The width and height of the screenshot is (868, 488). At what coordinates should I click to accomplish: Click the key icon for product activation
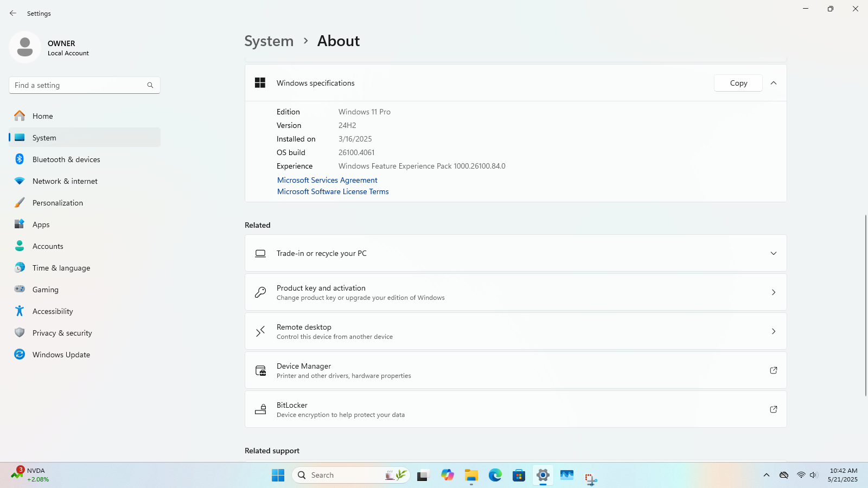click(x=260, y=292)
